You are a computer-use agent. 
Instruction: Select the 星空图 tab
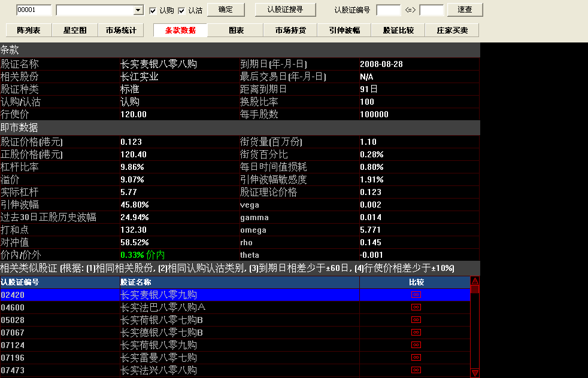75,31
